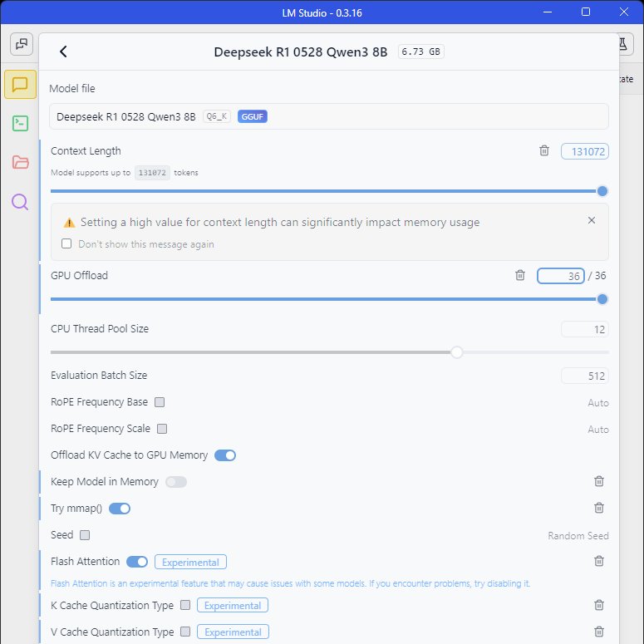
Task: Reset Context Length with its trash icon
Action: tap(544, 150)
